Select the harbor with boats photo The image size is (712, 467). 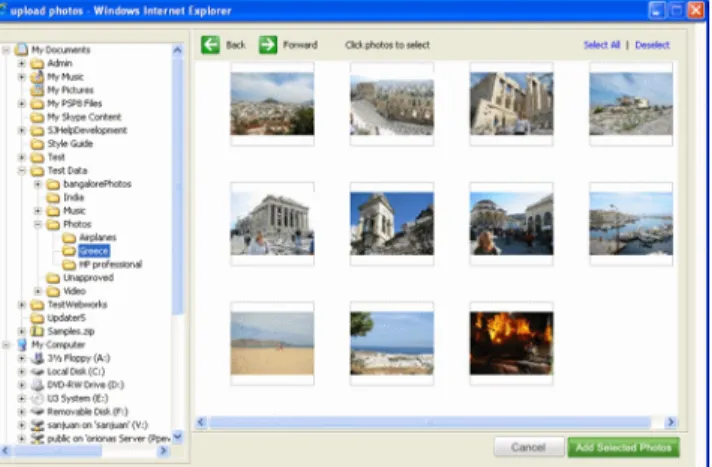631,224
